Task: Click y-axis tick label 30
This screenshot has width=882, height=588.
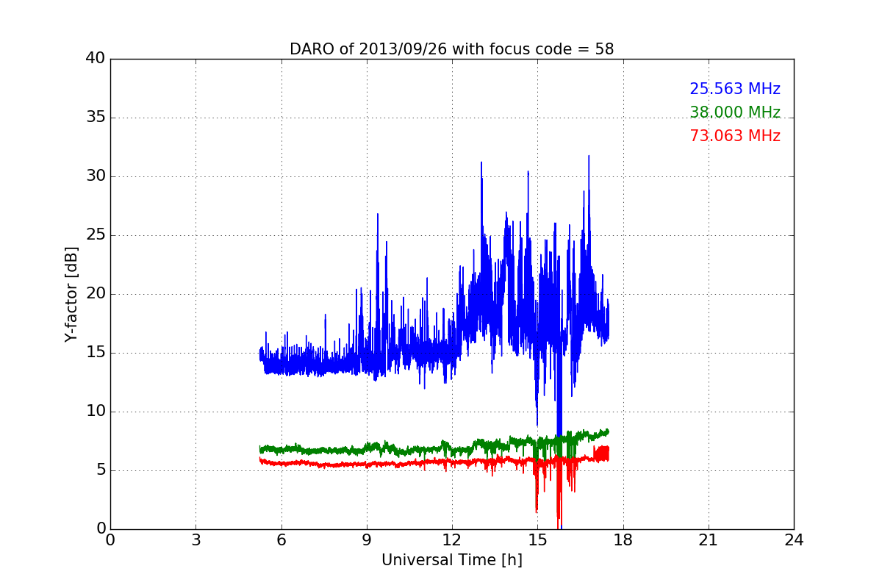Action: click(96, 176)
